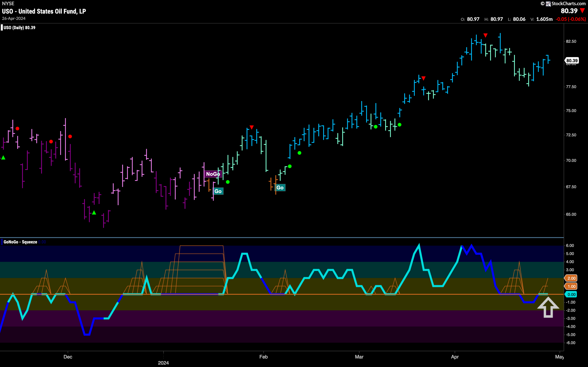Select the purple NoGo label
588x367 pixels.
(x=213, y=174)
